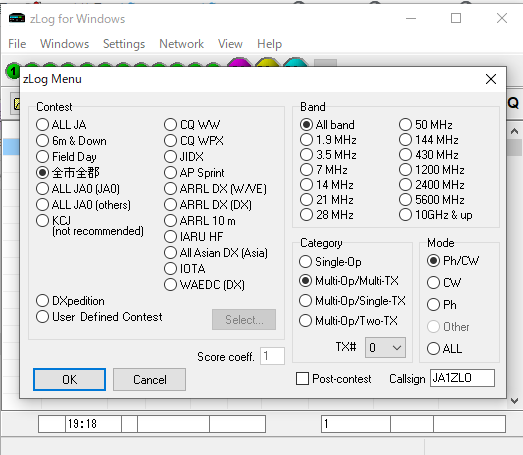Screen dimensions: 523x455
Task: Open the Settings menu
Action: 124,44
